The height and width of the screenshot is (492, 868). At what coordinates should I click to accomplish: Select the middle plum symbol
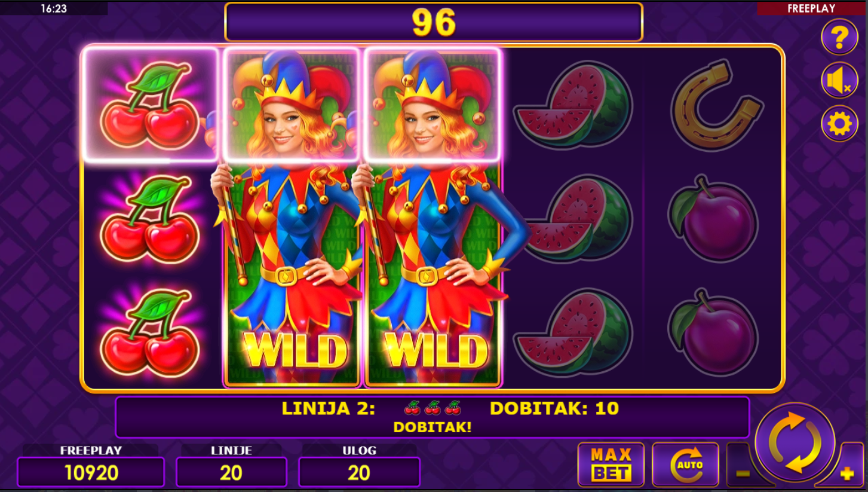714,218
